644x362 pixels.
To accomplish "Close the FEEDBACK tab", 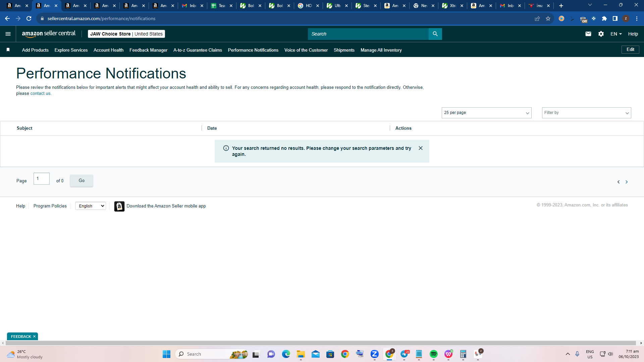I will tap(34, 337).
